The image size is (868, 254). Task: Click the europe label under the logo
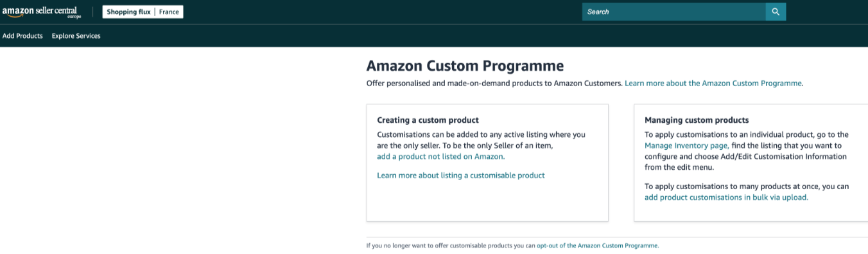pyautogui.click(x=74, y=17)
